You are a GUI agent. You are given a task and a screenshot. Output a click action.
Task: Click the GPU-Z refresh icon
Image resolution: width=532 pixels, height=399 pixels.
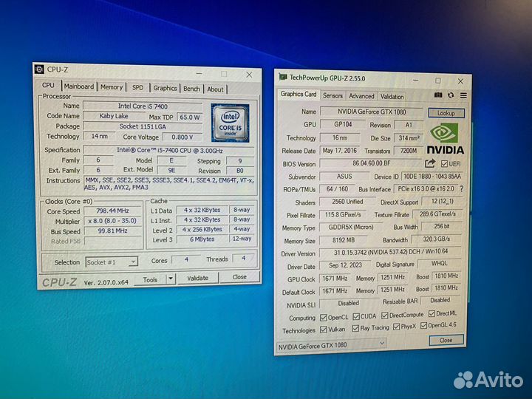(x=451, y=95)
